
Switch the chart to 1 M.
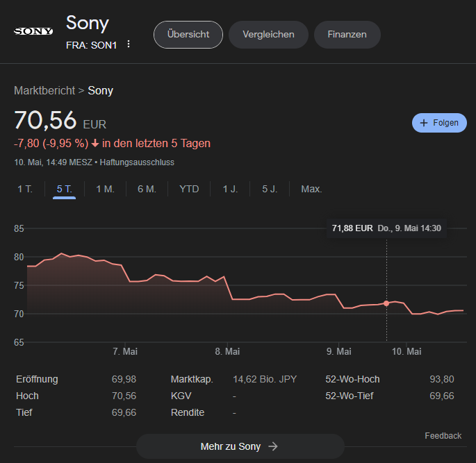pyautogui.click(x=105, y=189)
